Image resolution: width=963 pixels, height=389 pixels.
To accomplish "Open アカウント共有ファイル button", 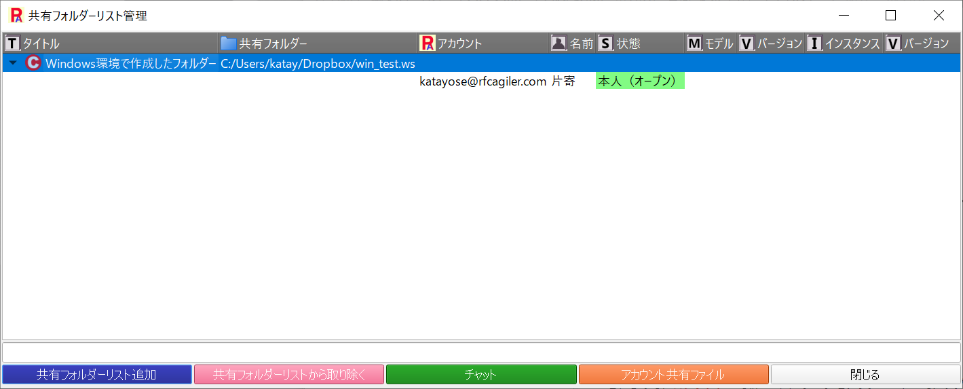I will click(x=674, y=375).
